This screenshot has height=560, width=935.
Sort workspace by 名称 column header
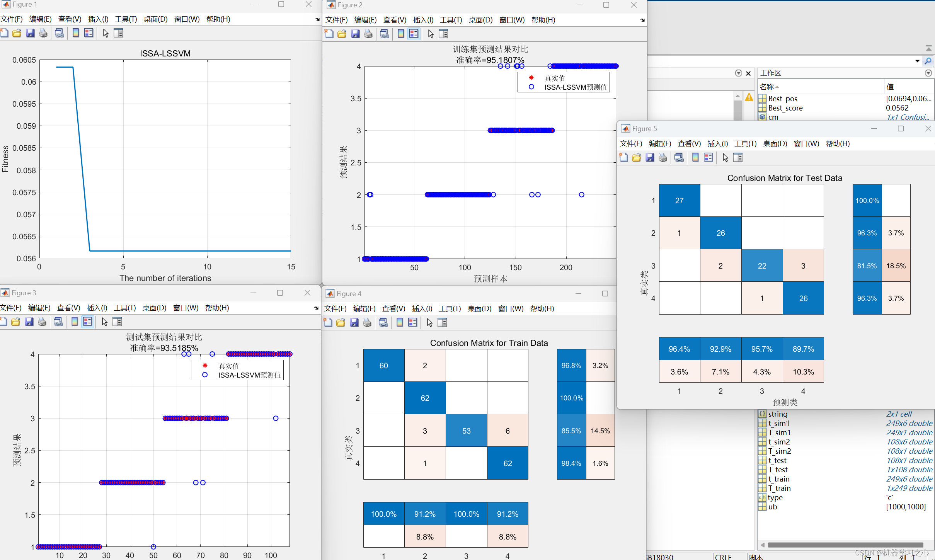pyautogui.click(x=820, y=87)
